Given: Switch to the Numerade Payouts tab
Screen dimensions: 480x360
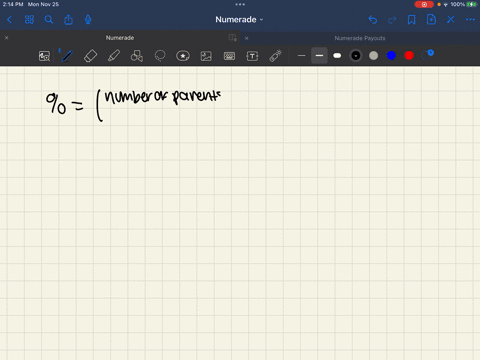Looking at the screenshot, I should 360,38.
